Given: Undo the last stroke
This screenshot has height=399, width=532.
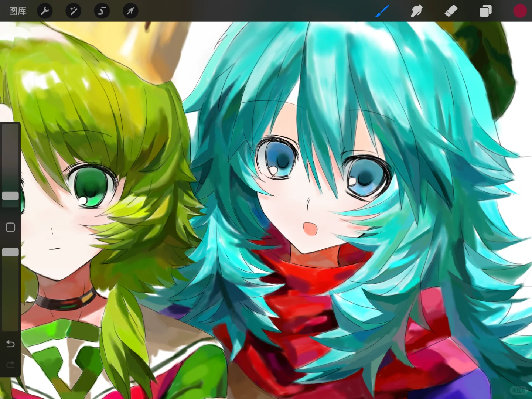Looking at the screenshot, I should 10,344.
